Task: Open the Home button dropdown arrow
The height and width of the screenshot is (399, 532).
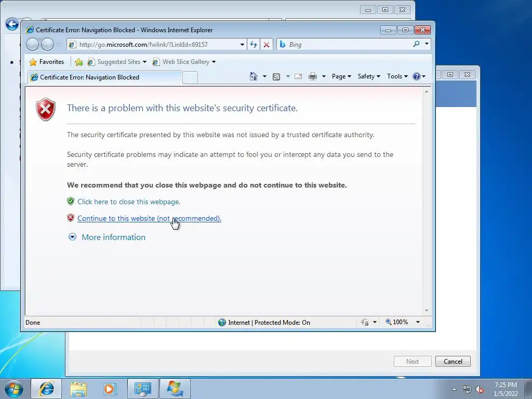Action: 264,76
